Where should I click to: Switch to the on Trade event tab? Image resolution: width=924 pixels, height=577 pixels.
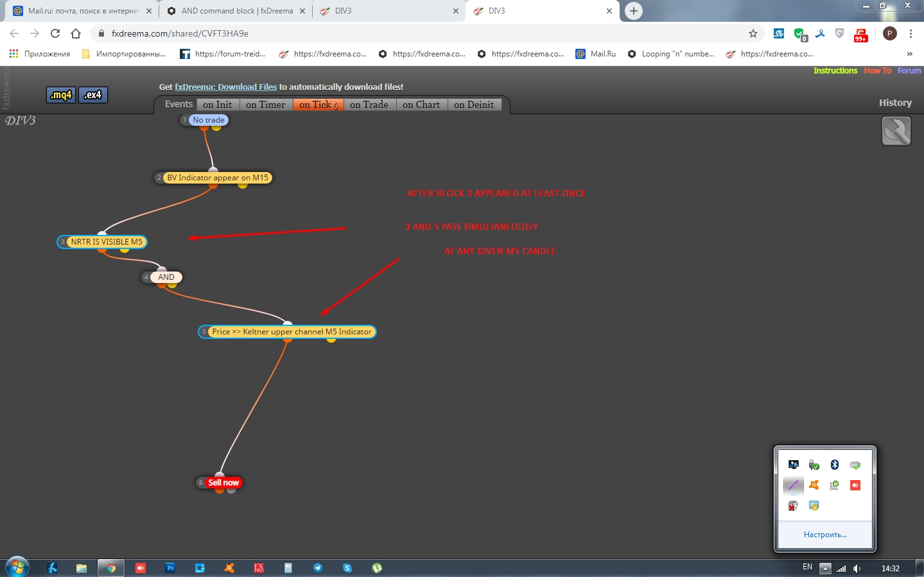tap(369, 105)
